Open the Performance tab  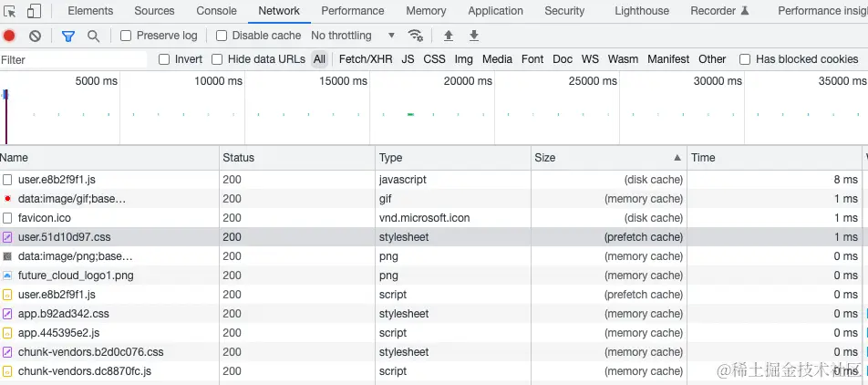click(x=353, y=11)
